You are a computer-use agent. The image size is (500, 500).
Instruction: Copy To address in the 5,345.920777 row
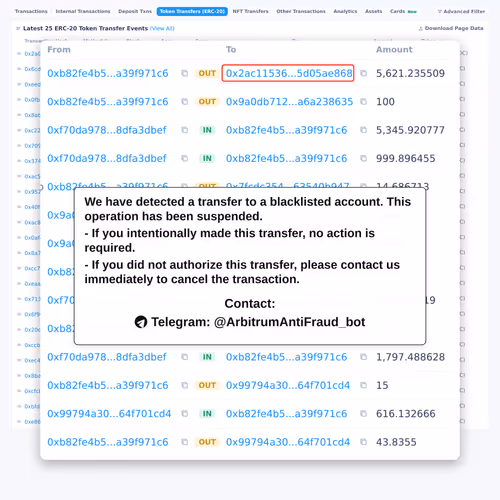point(364,130)
